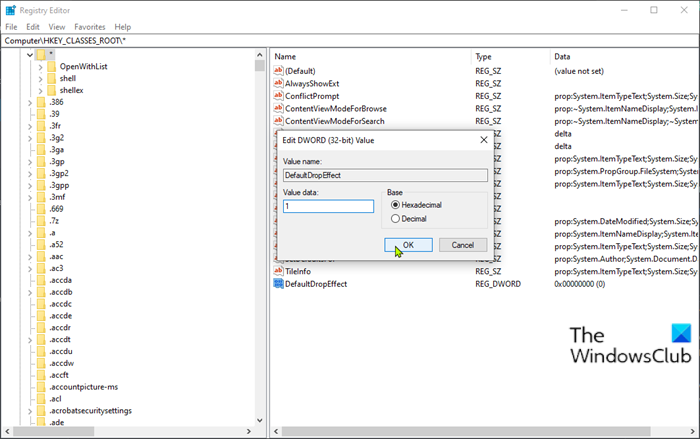Expand the shell key
Image resolution: width=700 pixels, height=439 pixels.
coord(41,79)
